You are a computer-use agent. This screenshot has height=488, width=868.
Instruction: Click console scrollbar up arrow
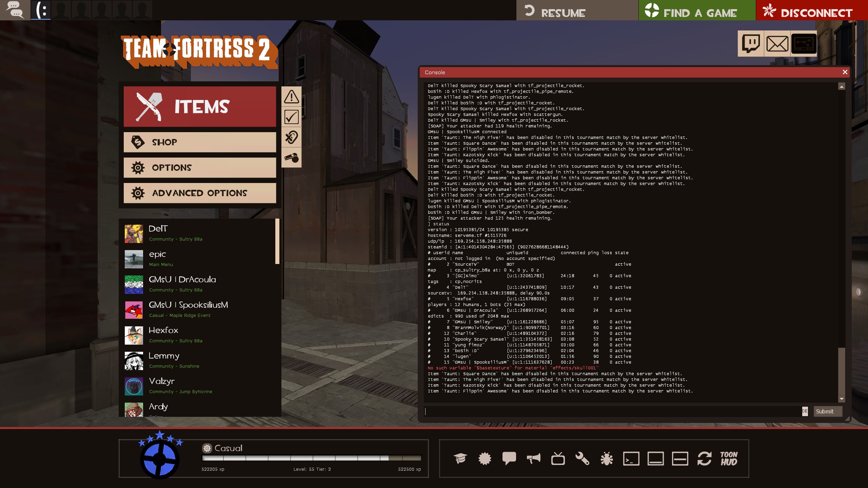click(841, 86)
